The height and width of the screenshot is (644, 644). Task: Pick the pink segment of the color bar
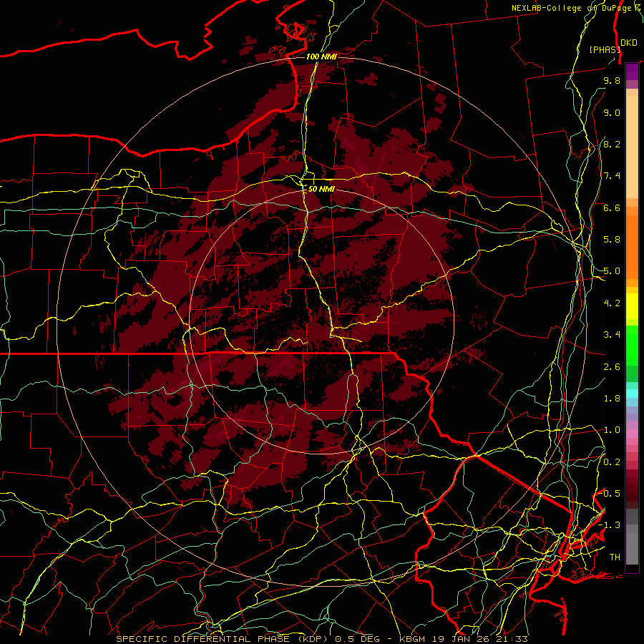632,434
